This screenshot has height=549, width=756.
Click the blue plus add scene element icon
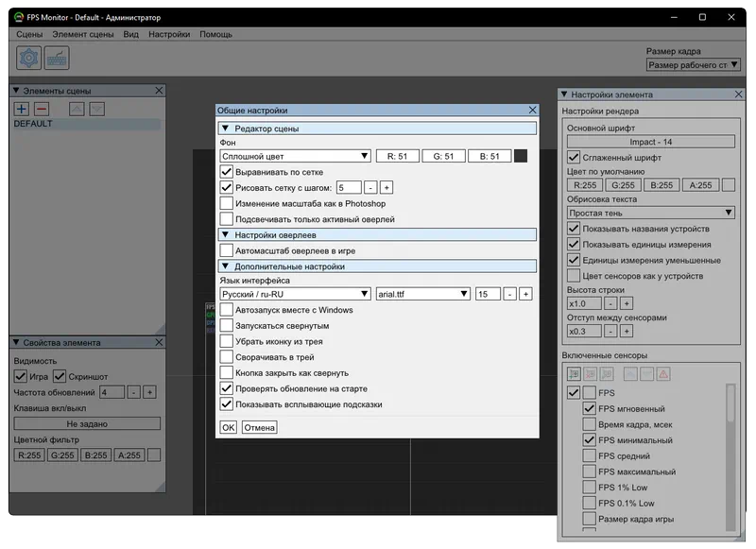[22, 109]
